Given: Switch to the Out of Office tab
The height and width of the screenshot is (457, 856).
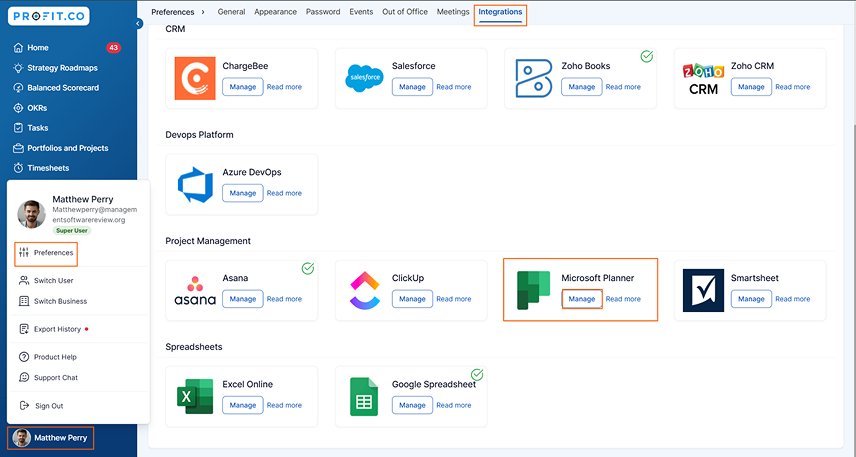Looking at the screenshot, I should coord(405,11).
